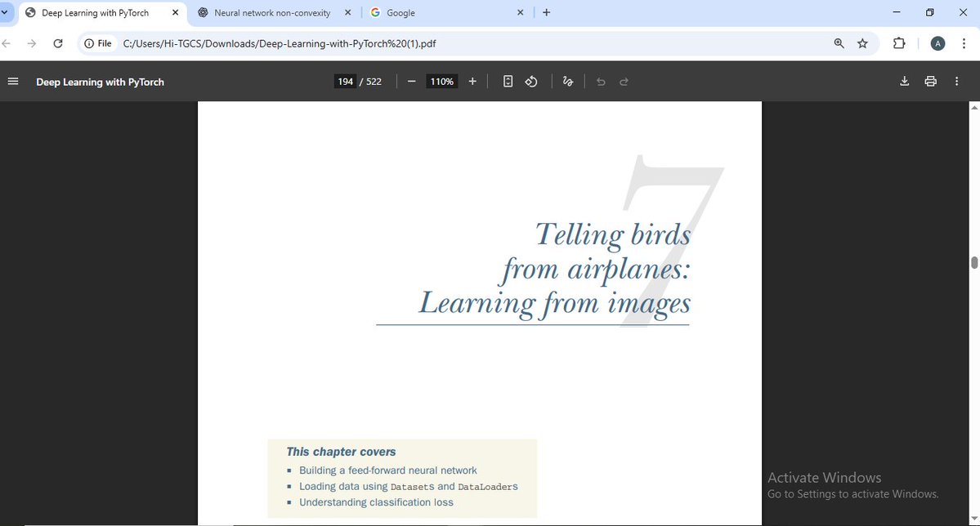Open the tab search dropdown arrow

pyautogui.click(x=4, y=12)
